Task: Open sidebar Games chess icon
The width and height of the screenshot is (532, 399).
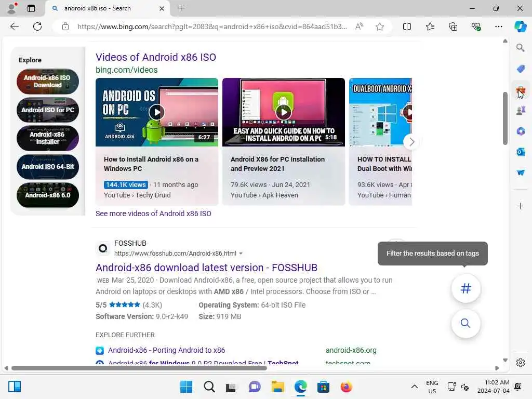Action: tap(521, 111)
